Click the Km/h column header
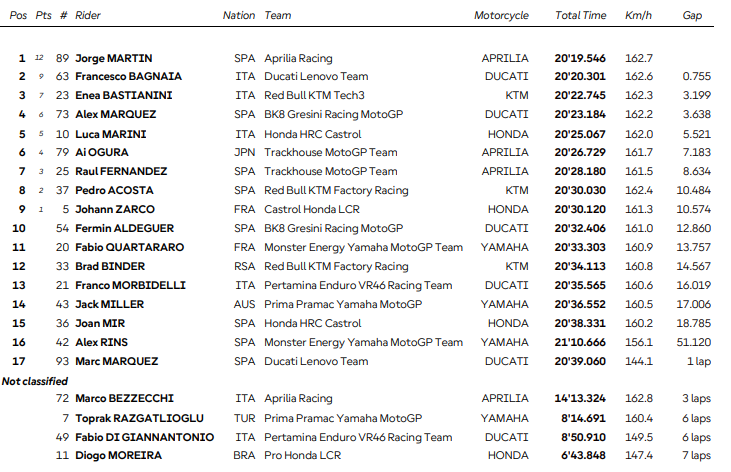This screenshot has height=472, width=731. click(x=637, y=17)
